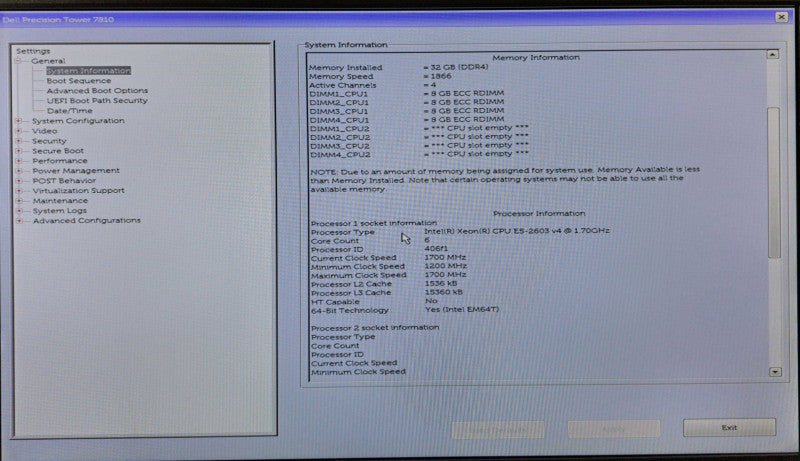Expand the Security settings node

tap(19, 141)
